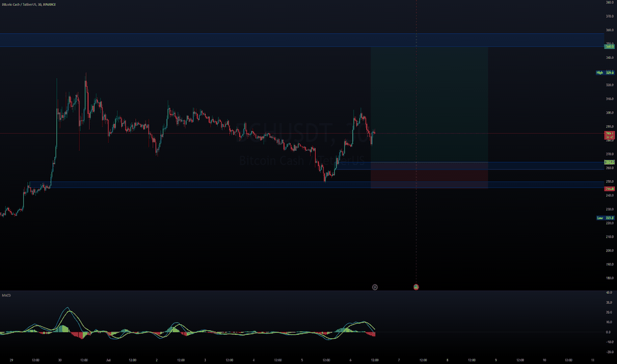Click the 'Jul' date label on time axis
617x364 pixels.
tap(108, 359)
